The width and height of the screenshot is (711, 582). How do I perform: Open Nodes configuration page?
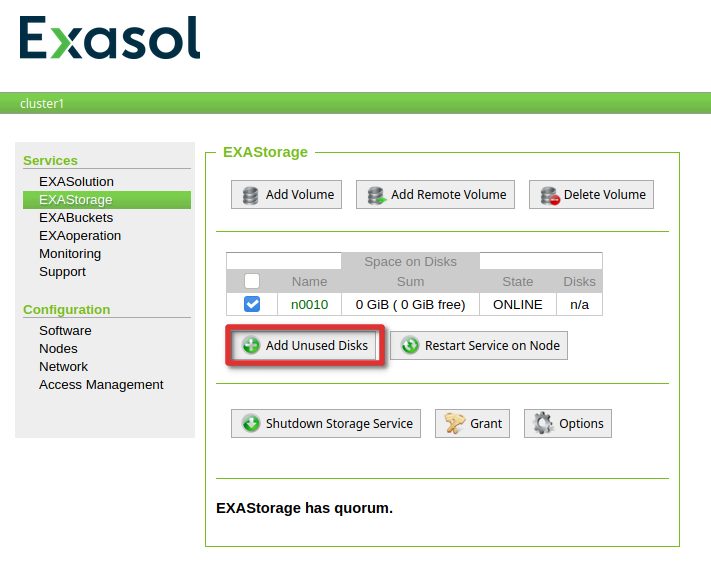coord(58,349)
